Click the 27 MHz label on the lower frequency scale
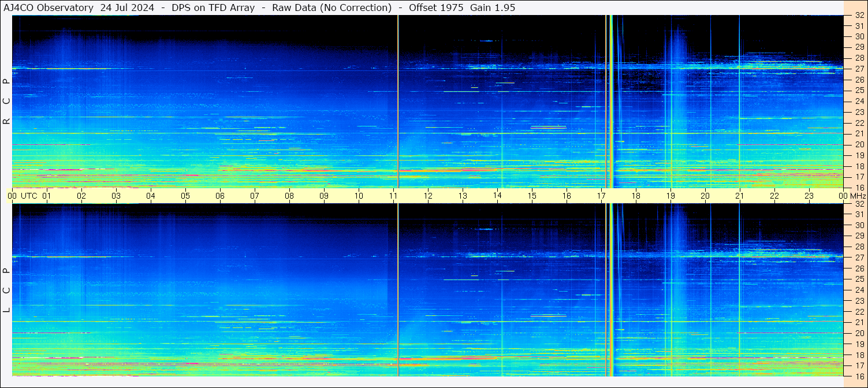868x388 pixels. [859, 258]
